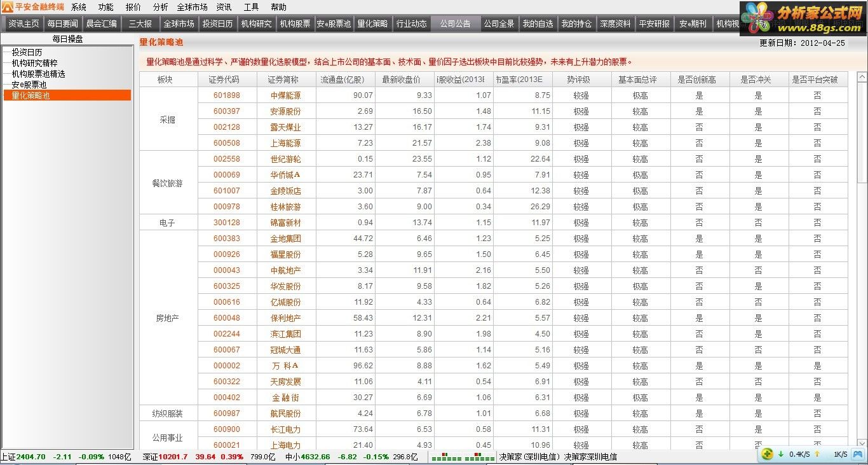Switch to the 深度资料 tab

(615, 24)
